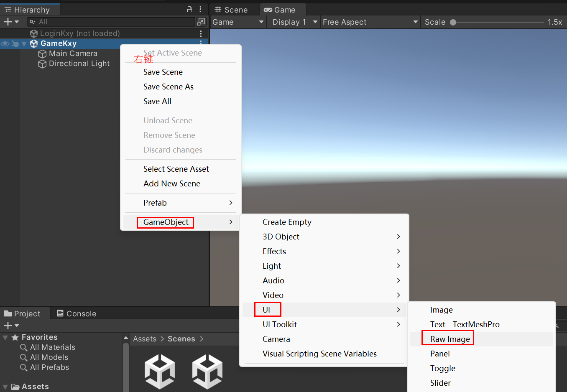This screenshot has width=567, height=392.
Task: Open the LoginKxy scene three-dot menu
Action: (201, 33)
